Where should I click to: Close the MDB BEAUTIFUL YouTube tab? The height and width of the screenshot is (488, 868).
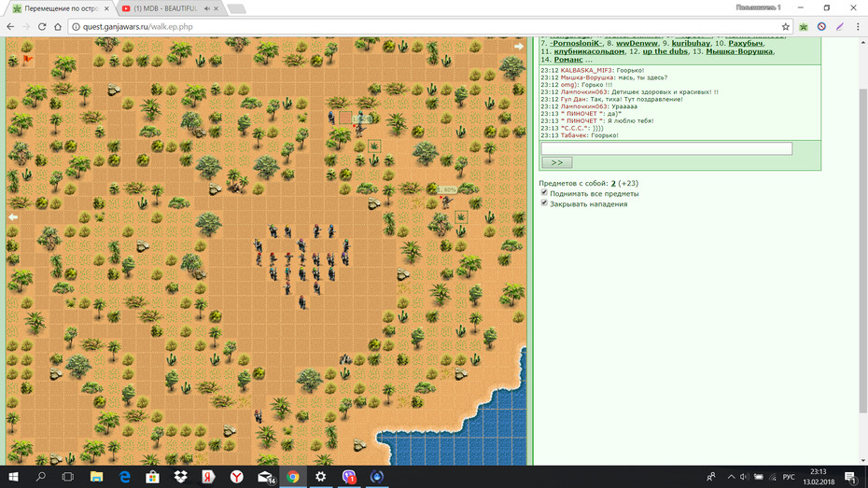point(217,8)
